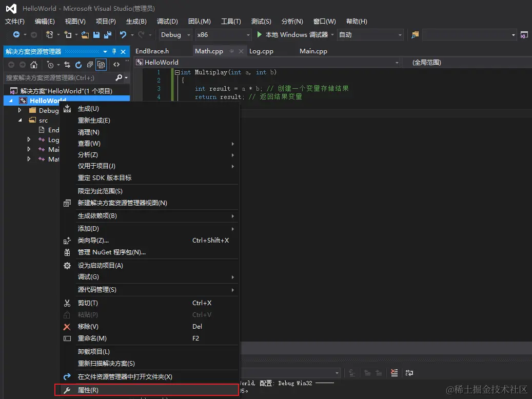532x399 pixels.
Task: Click the Collapse All icon in Solution Explorer
Action: click(x=90, y=65)
